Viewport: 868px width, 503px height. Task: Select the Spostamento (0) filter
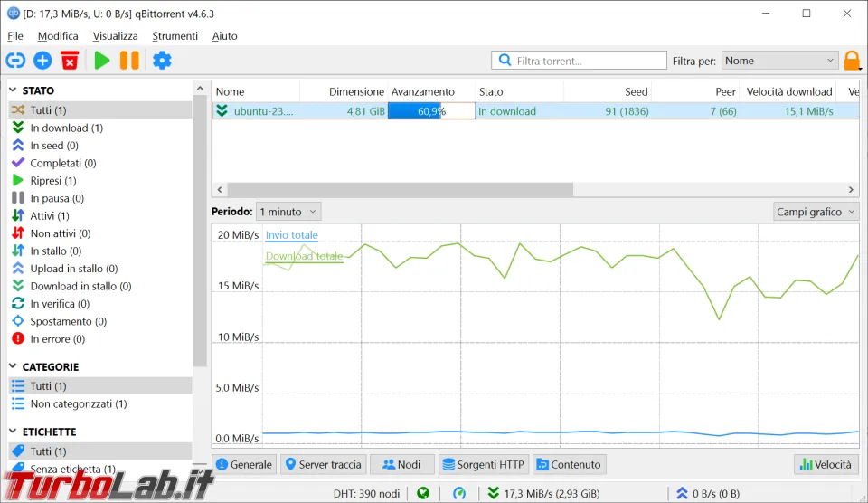coord(100,321)
